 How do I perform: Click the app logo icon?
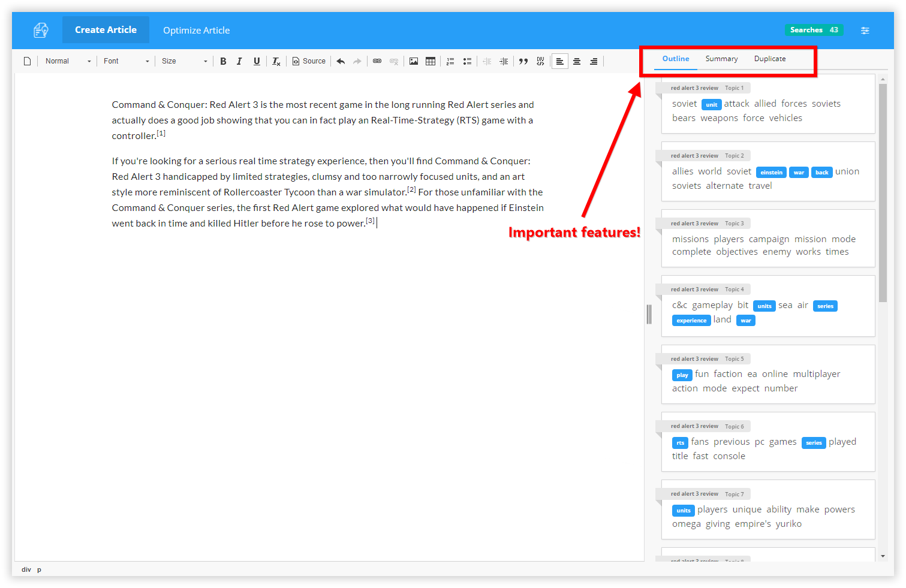point(41,30)
